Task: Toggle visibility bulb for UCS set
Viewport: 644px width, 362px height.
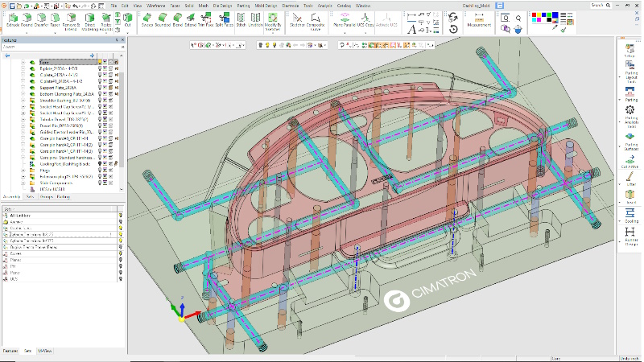Action: (120, 278)
